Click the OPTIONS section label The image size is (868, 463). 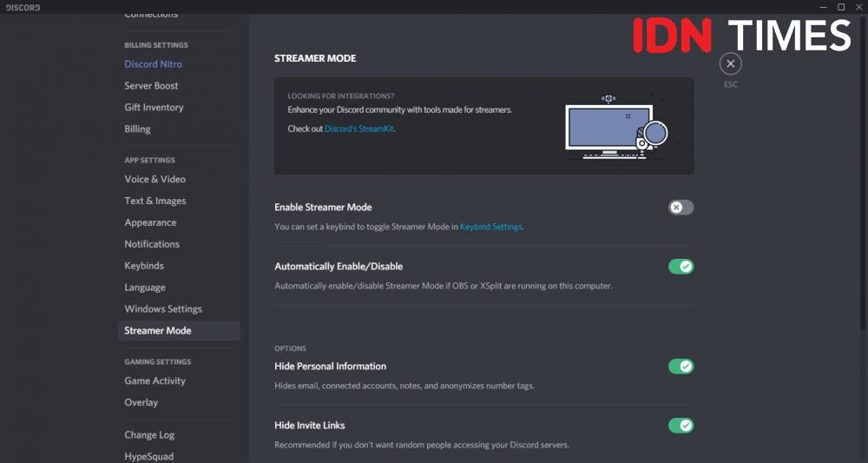tap(290, 348)
